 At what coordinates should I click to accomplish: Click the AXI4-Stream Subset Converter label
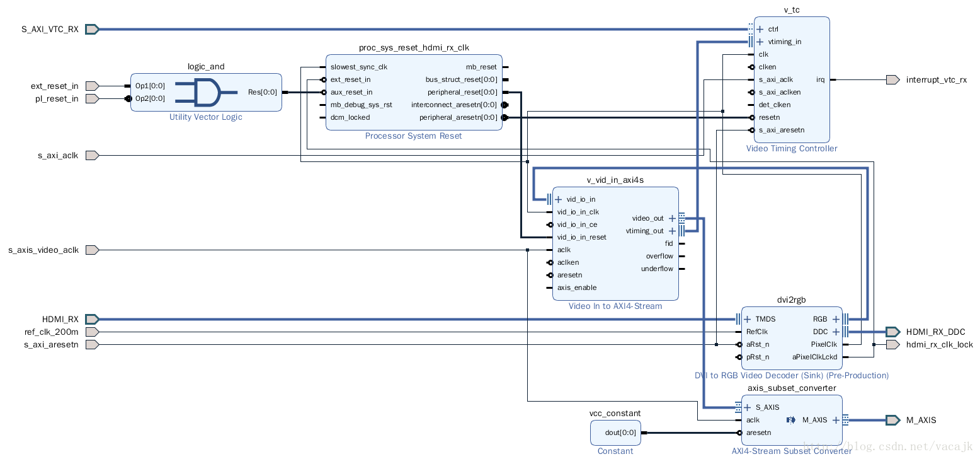[x=792, y=451]
